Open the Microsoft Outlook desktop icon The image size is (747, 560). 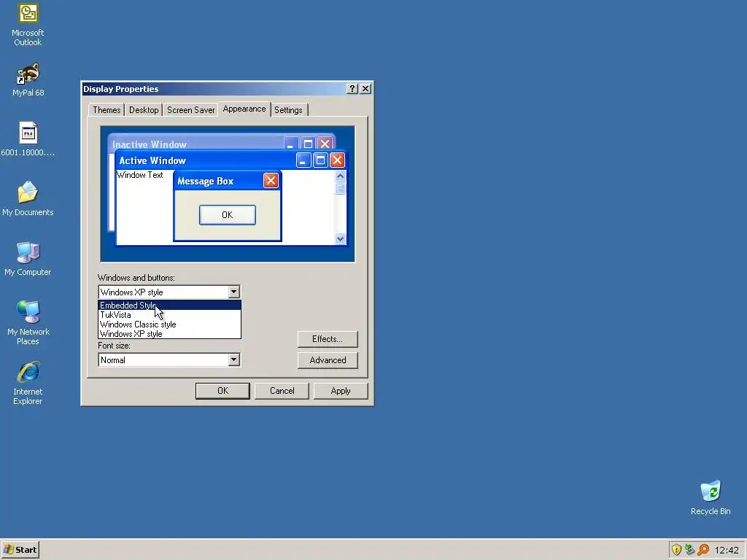[x=28, y=25]
